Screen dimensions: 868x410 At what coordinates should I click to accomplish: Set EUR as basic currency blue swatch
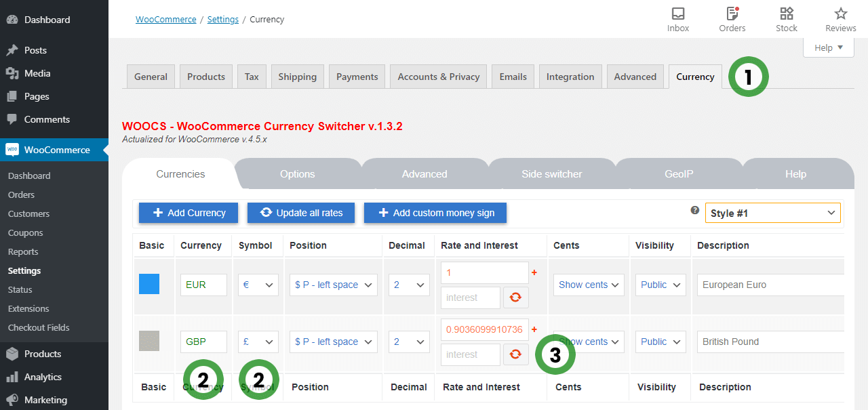pyautogui.click(x=149, y=284)
